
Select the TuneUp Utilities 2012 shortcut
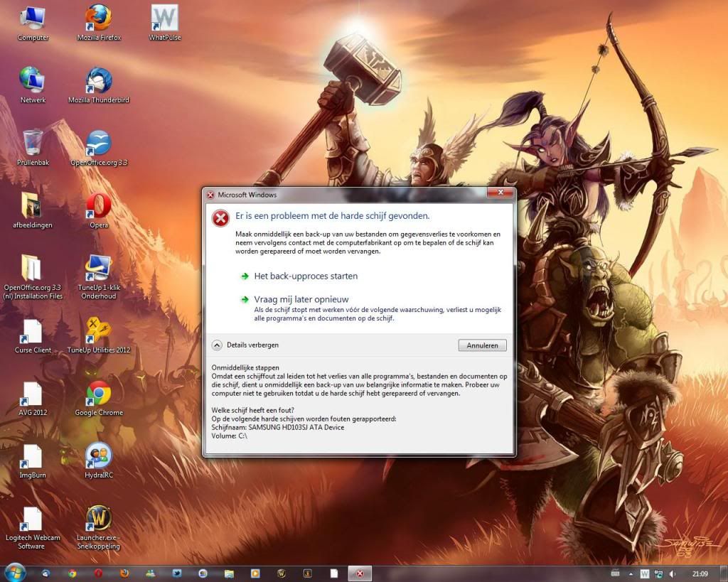(99, 336)
